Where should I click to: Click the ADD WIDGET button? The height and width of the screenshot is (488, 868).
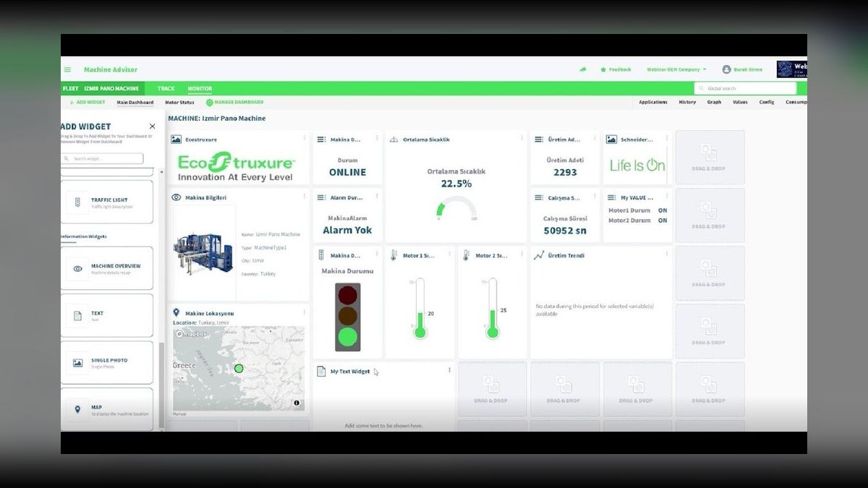(x=87, y=103)
